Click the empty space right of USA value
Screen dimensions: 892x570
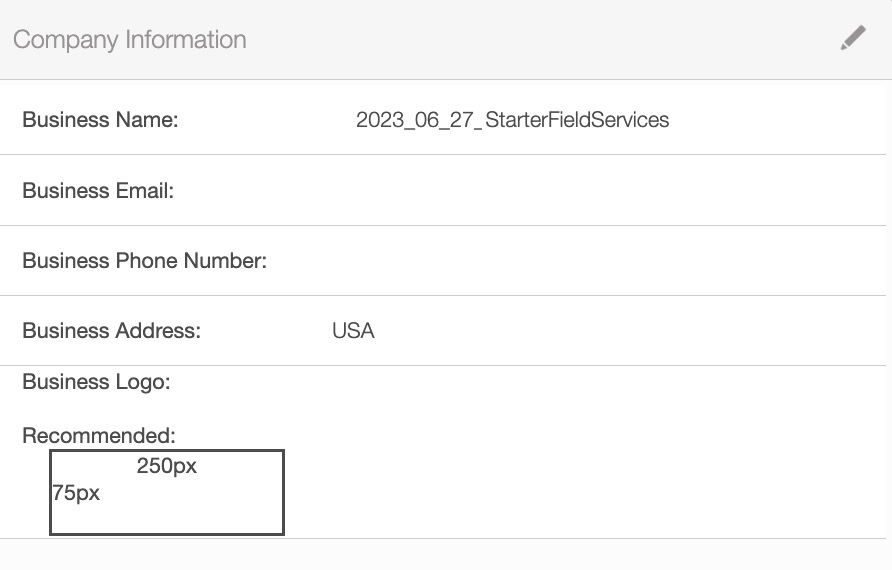(620, 331)
